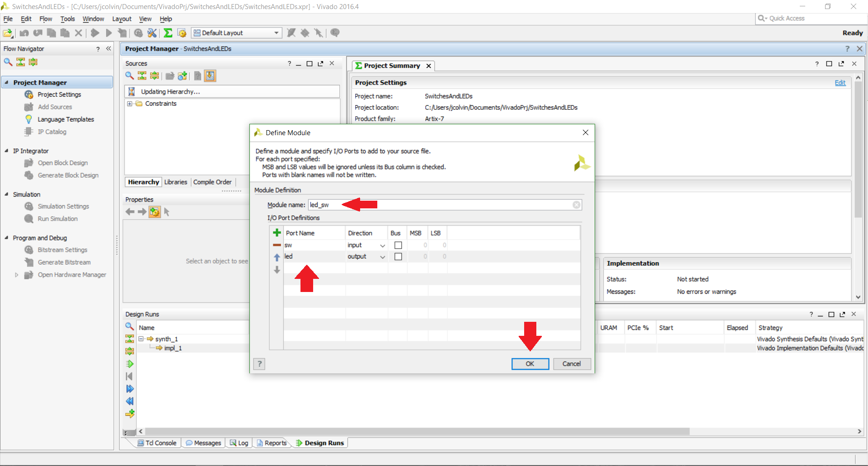Click the speech bubble icon in main toolbar
Image resolution: width=868 pixels, height=466 pixels.
point(335,33)
